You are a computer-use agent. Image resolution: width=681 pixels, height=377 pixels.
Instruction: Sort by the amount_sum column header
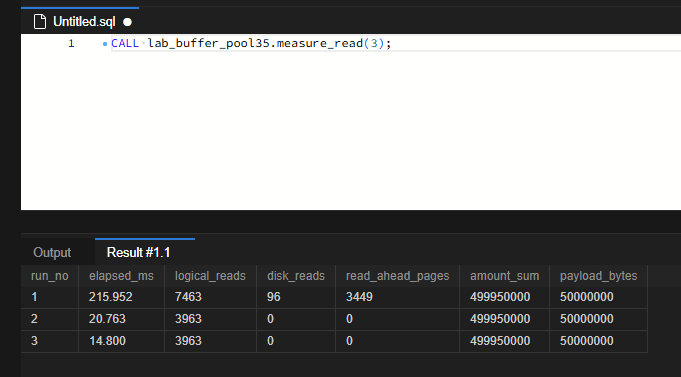[504, 276]
